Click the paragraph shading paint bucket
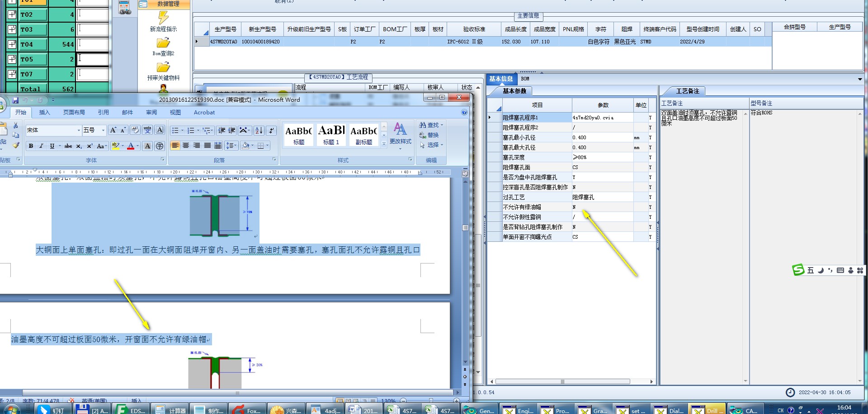 pos(245,146)
